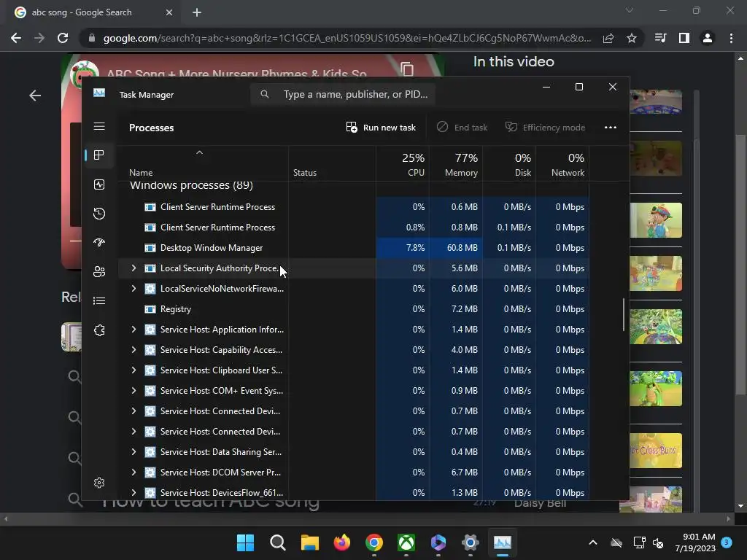Expand Local Security Authority Process row
This screenshot has width=747, height=560.
(133, 268)
